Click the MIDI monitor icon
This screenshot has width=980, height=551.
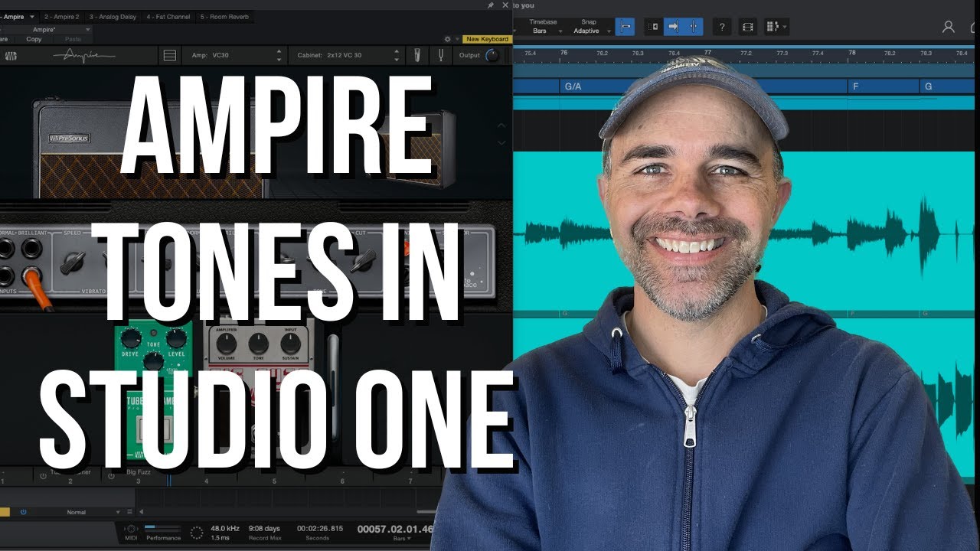131,530
